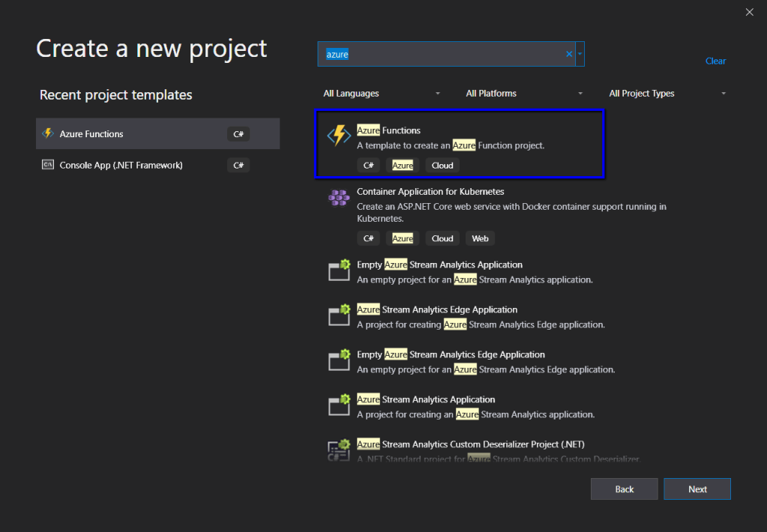Click the Container Application for Kubernetes icon
767x532 pixels.
339,198
